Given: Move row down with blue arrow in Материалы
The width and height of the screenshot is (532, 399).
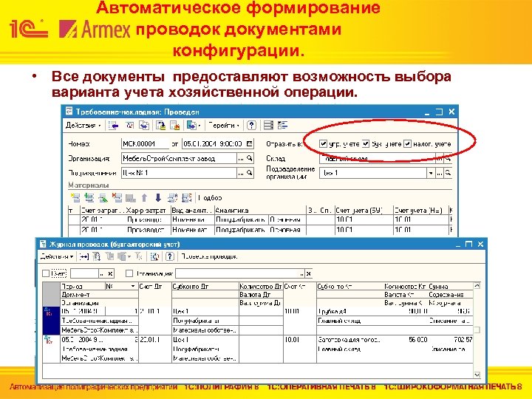Looking at the screenshot, I should point(158,197).
